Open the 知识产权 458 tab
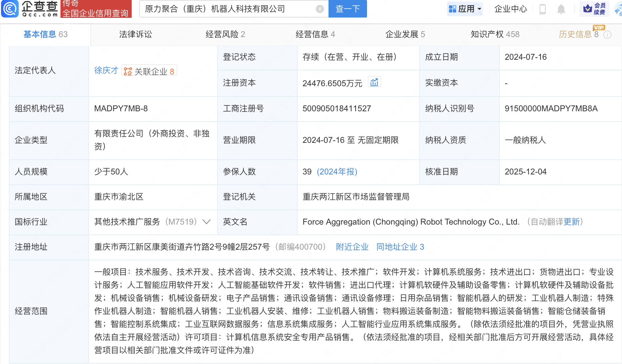Screen dimensions: 622x364 click(x=495, y=34)
